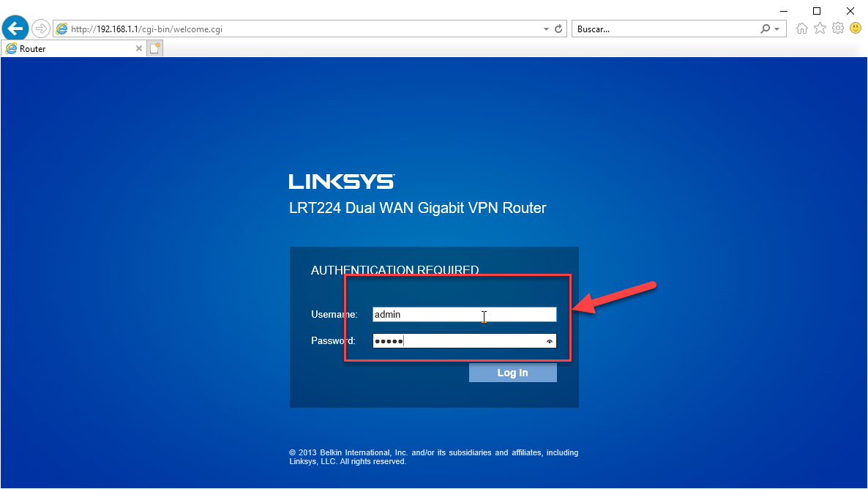Open the Favorites star icon
The width and height of the screenshot is (868, 489).
(820, 29)
